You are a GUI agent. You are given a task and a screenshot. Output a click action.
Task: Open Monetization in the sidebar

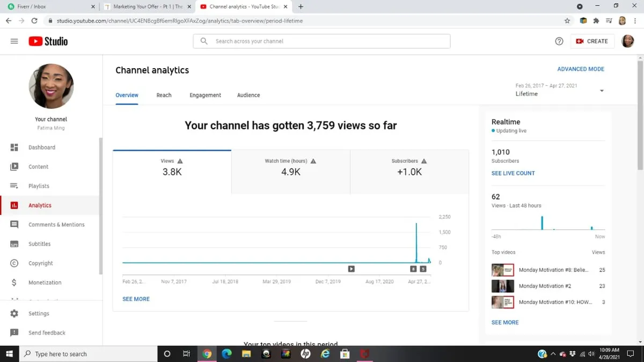[x=45, y=283]
